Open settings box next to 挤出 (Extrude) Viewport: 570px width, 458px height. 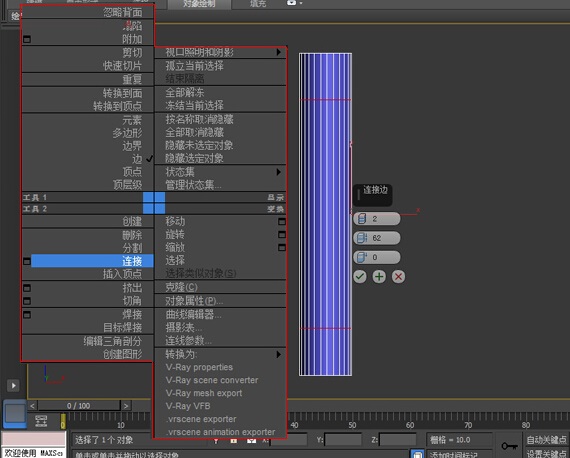(27, 288)
